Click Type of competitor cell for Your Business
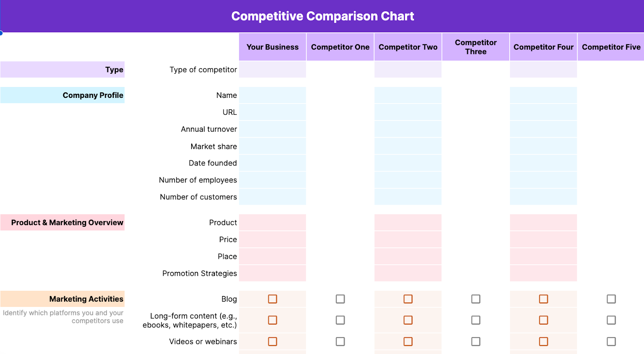Screen dimensions: 644x354 pyautogui.click(x=272, y=70)
